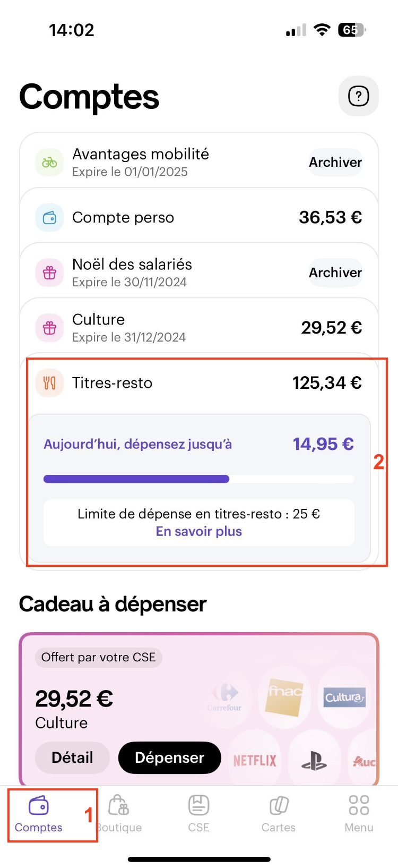Open the help question mark icon
Screen dimensions: 398x868
coord(358,96)
